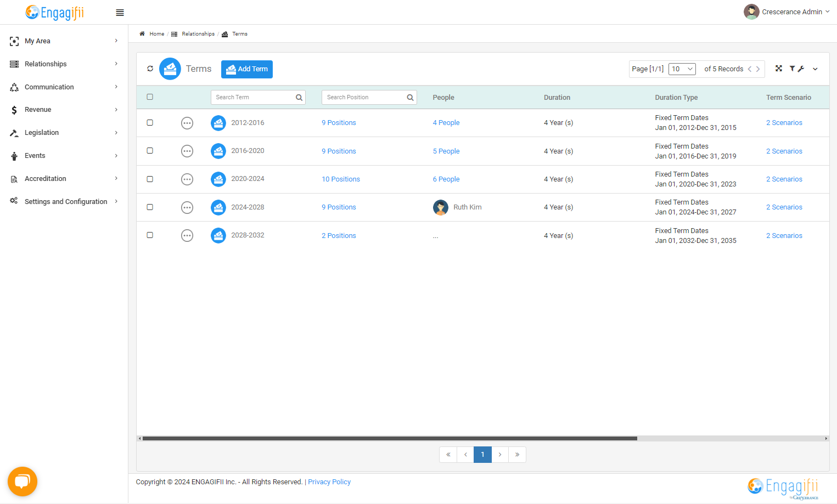Click Ruth Kim's avatar in 2024-2028 row
Viewport: 837px width, 504px height.
(x=441, y=207)
